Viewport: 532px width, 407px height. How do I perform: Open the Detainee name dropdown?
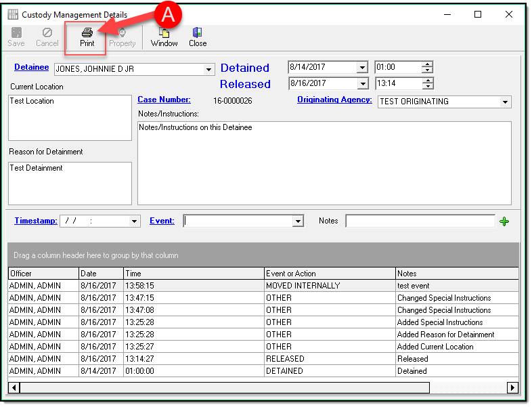tap(208, 69)
